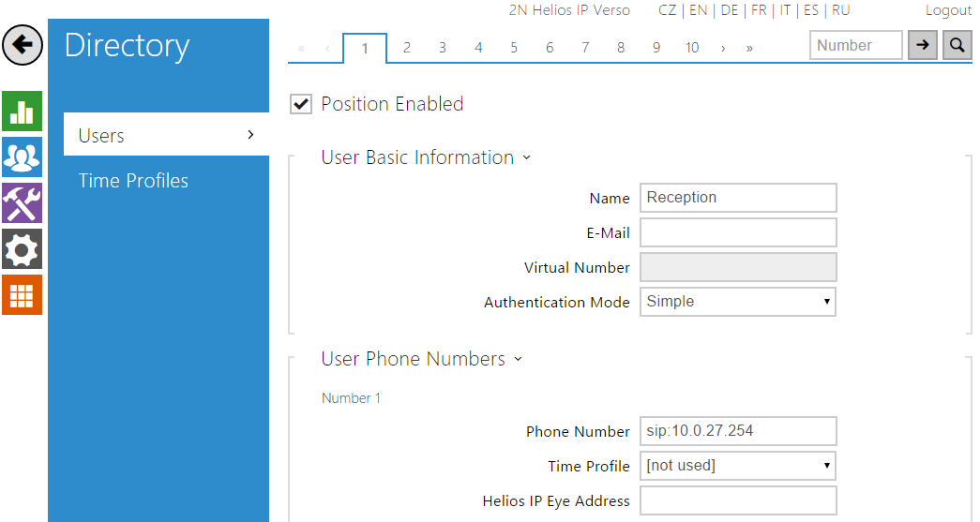980x522 pixels.
Task: Click the Helios IP Eye Address field
Action: (737, 500)
